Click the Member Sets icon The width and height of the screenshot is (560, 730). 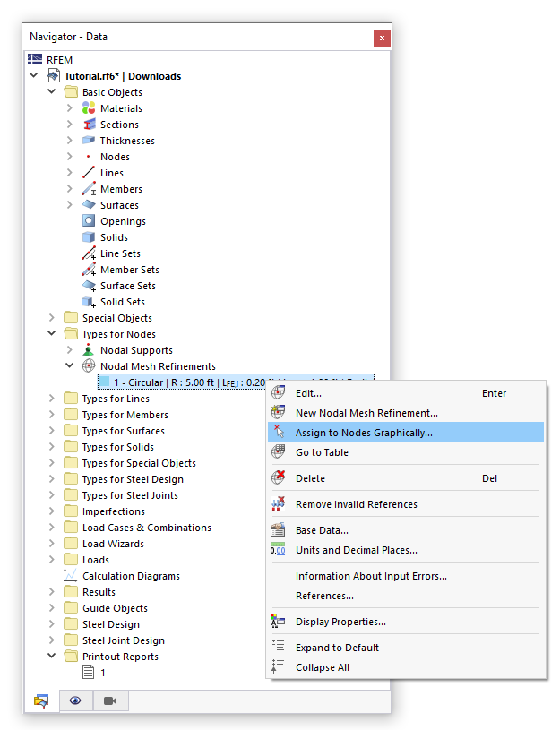(89, 270)
